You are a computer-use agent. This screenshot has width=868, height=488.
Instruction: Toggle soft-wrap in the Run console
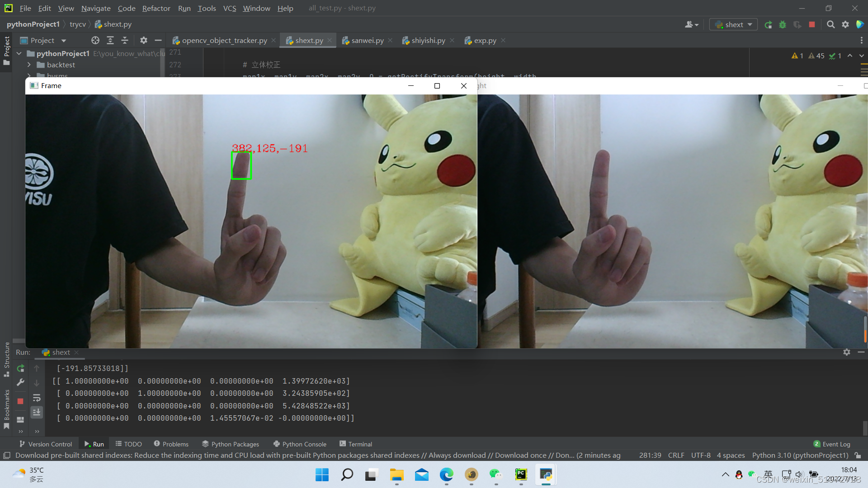click(x=37, y=398)
